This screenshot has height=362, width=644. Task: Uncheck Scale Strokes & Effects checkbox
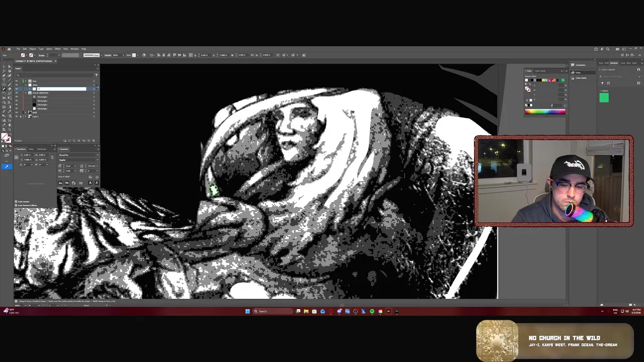pos(16,205)
